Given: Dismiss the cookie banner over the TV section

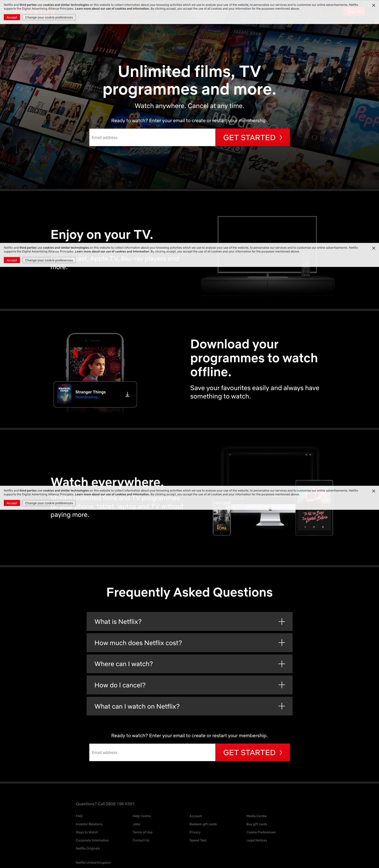Looking at the screenshot, I should pyautogui.click(x=373, y=248).
